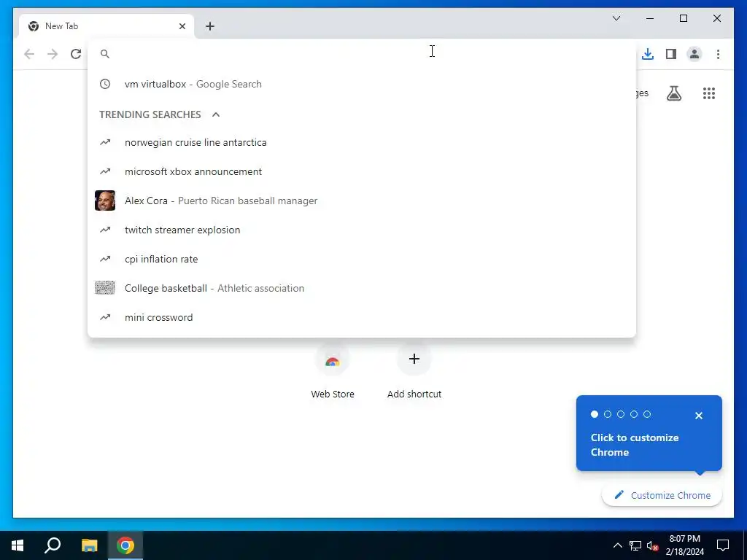Click the Web Store label text

tap(333, 394)
